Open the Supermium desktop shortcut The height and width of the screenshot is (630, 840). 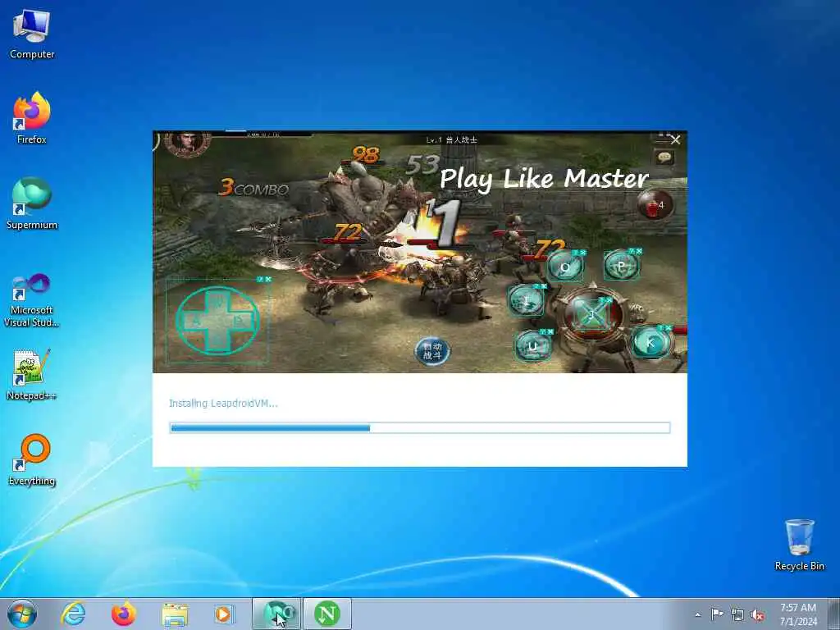(32, 203)
